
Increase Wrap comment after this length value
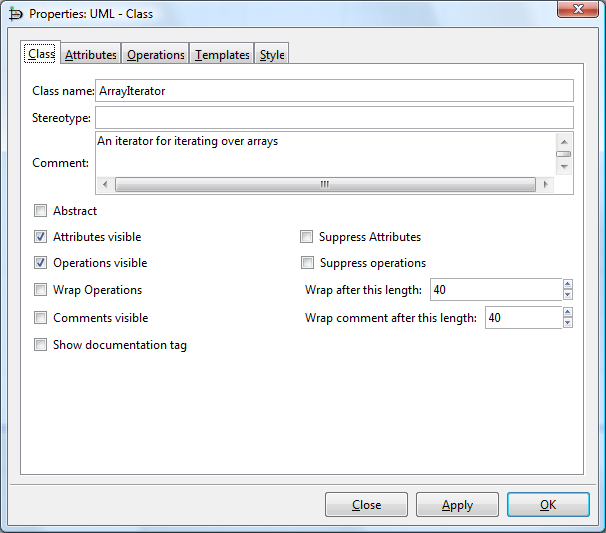click(567, 312)
